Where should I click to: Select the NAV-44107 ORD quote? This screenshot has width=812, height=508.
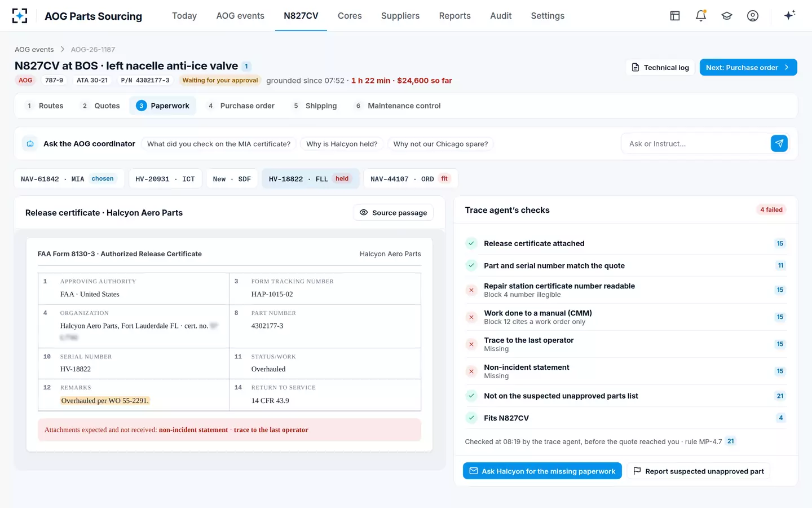[411, 179]
